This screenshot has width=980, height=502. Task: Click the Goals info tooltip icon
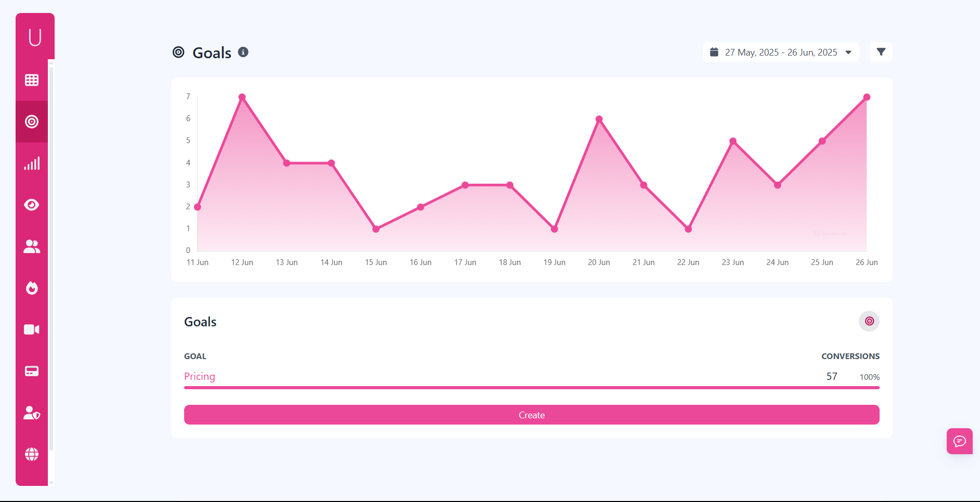point(243,52)
